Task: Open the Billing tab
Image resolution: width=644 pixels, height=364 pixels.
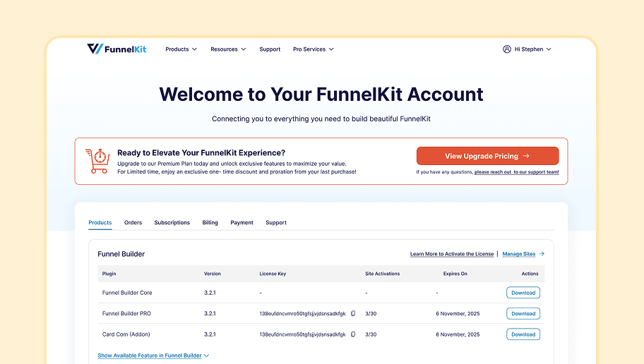Action: coord(210,222)
